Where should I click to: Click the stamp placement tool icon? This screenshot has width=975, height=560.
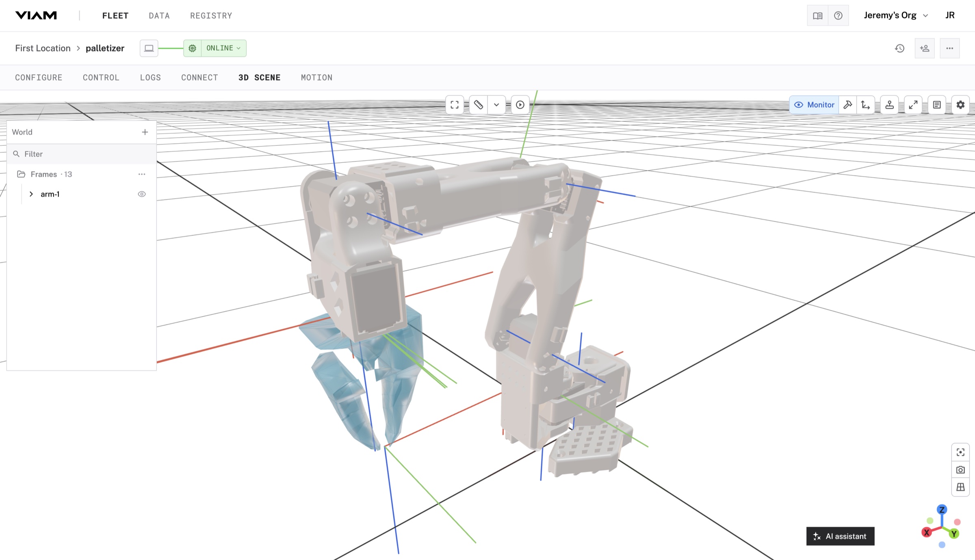tap(889, 105)
